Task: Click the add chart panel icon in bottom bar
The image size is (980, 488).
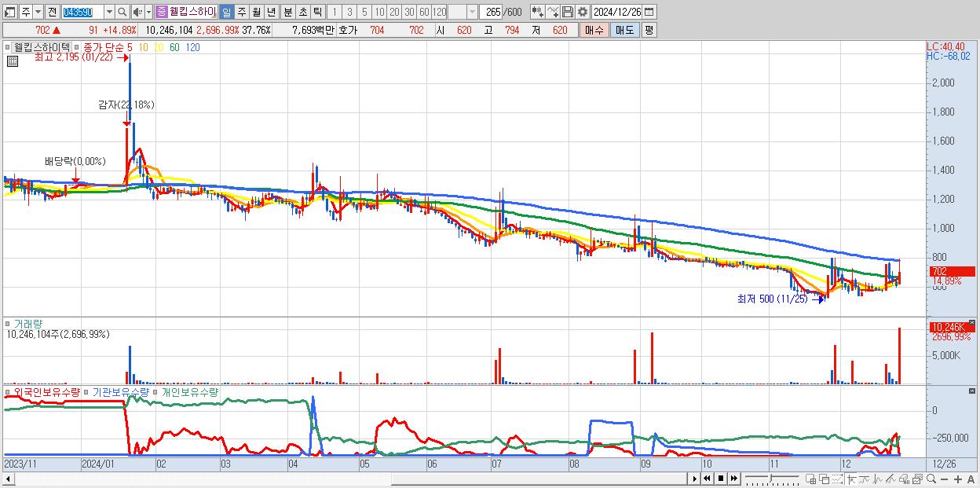Action: click(811, 479)
